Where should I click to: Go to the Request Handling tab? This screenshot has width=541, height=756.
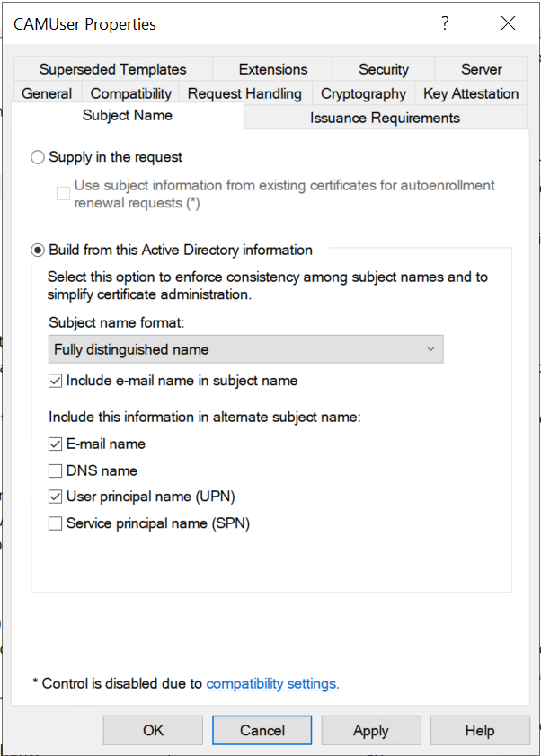244,93
